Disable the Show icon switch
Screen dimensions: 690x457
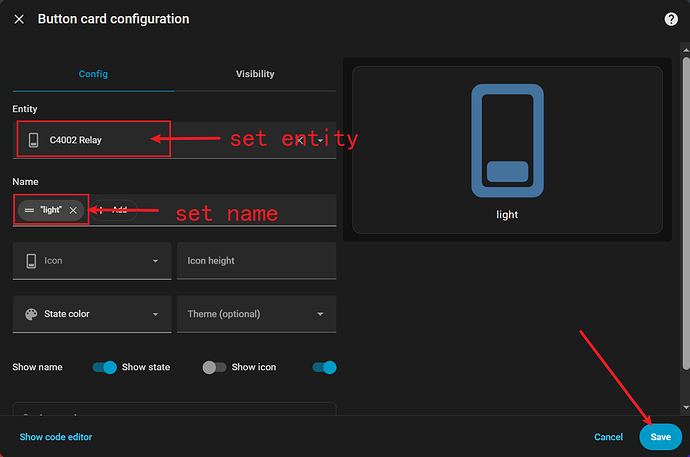coord(324,367)
